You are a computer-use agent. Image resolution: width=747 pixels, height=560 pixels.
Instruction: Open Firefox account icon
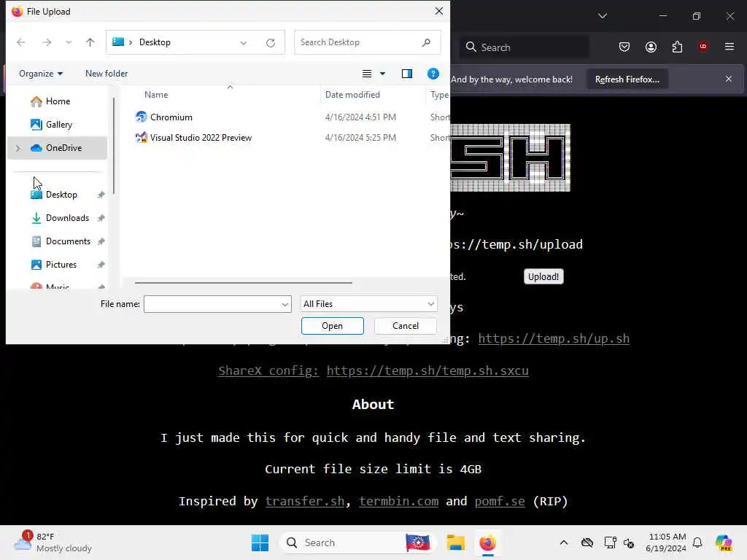tap(651, 47)
